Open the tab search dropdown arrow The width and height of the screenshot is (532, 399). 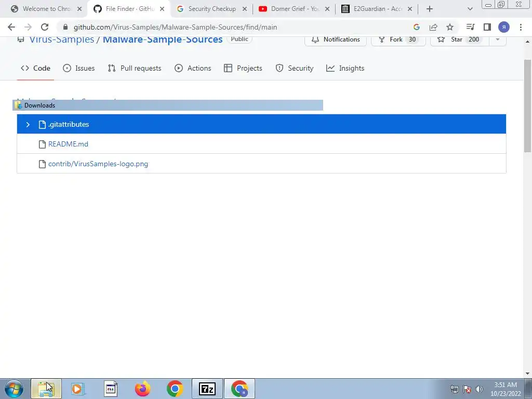point(470,9)
